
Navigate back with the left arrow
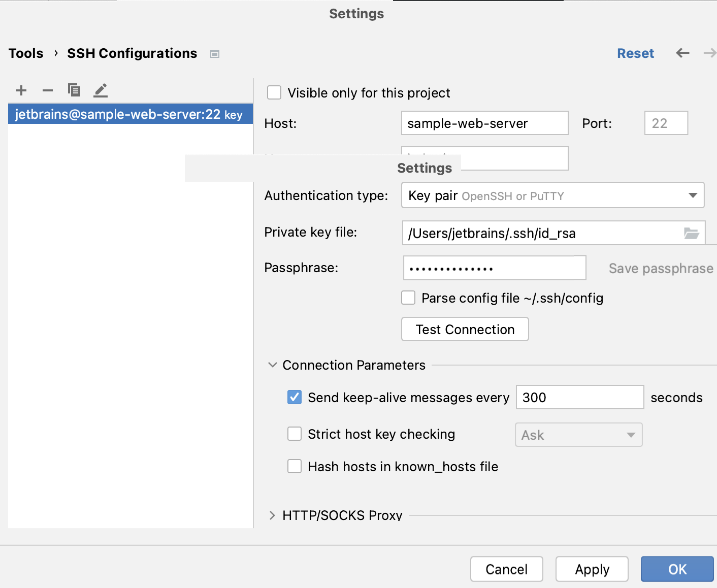click(682, 53)
